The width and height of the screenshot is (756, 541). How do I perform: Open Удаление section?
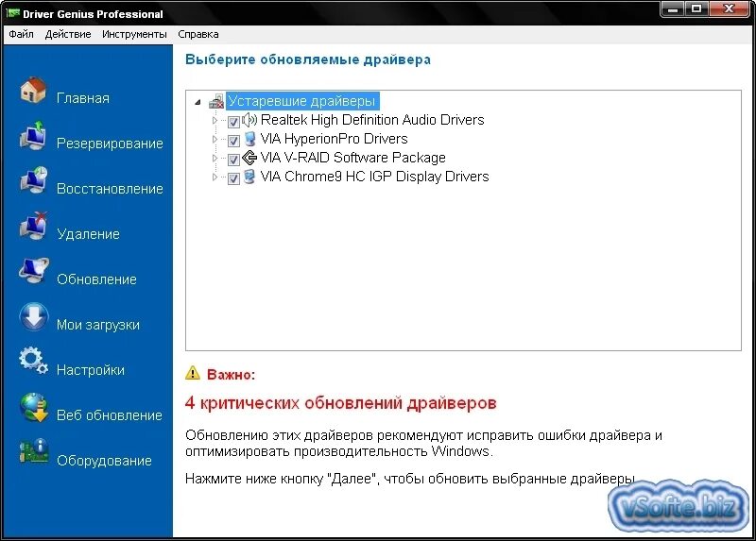tap(88, 234)
